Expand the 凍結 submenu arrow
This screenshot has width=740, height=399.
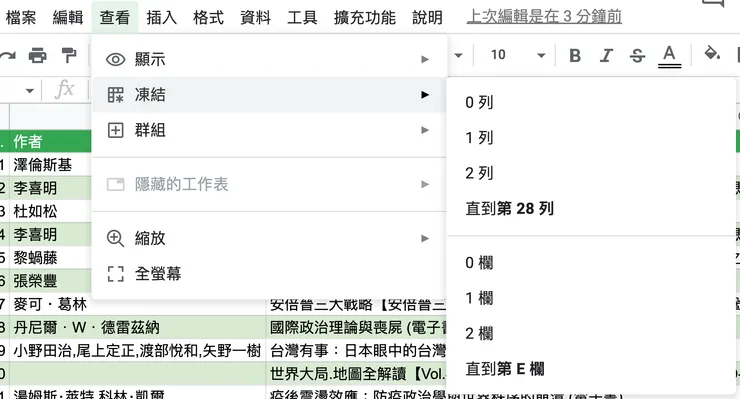coord(425,94)
